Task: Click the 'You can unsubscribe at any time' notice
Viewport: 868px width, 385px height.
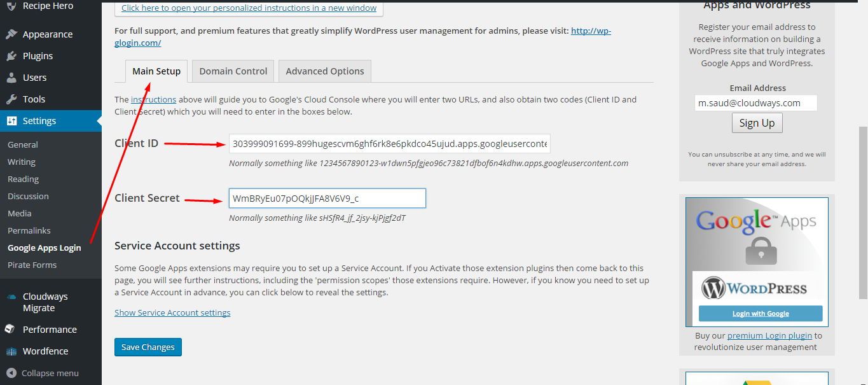Action: tap(757, 159)
